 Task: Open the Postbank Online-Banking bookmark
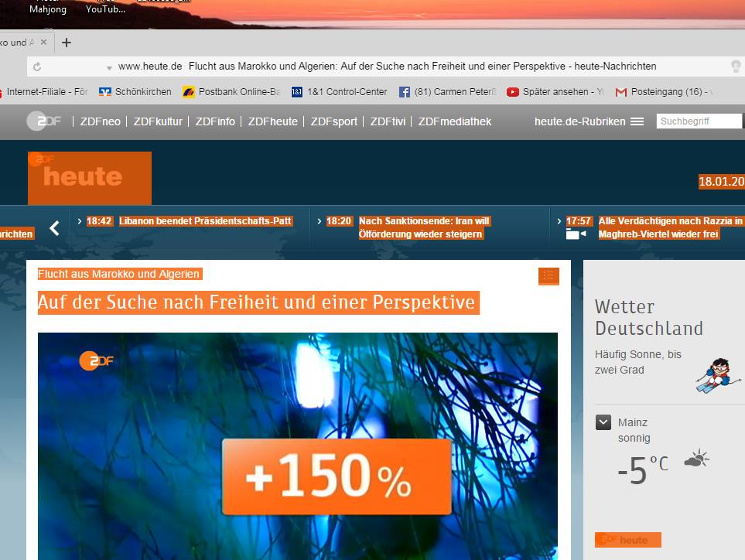pos(231,92)
